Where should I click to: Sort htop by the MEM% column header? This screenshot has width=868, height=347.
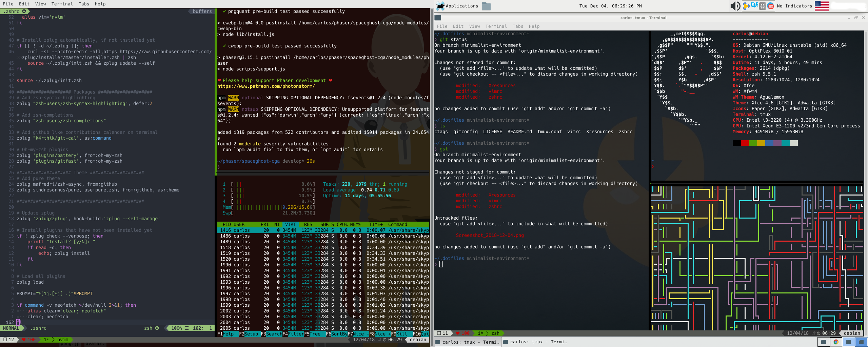coord(356,224)
